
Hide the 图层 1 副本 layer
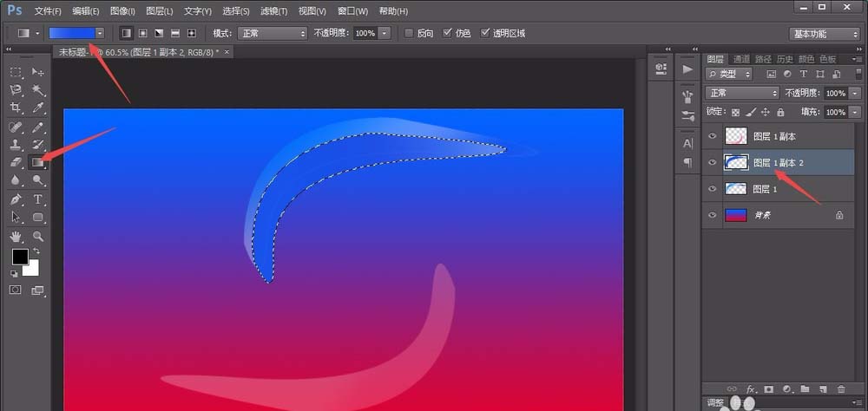pos(713,136)
